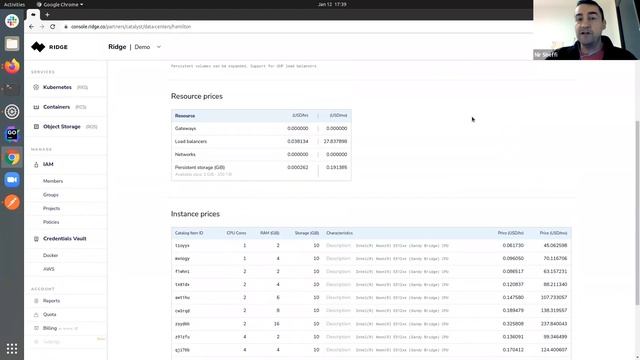Open the Zoom app in the dock
Screen dimensions: 640x360
coord(12,180)
